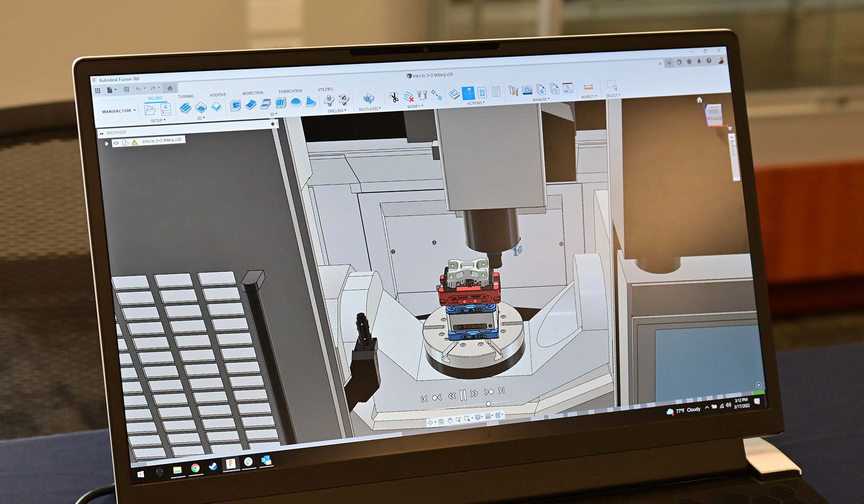The width and height of the screenshot is (864, 504).
Task: Click the simulation timeline scrubber handle
Action: (x=489, y=403)
